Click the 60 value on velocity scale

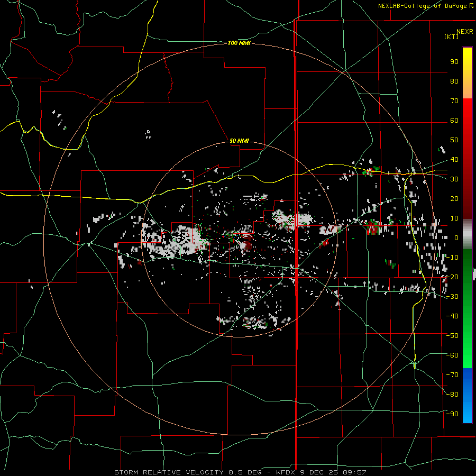pyautogui.click(x=454, y=121)
